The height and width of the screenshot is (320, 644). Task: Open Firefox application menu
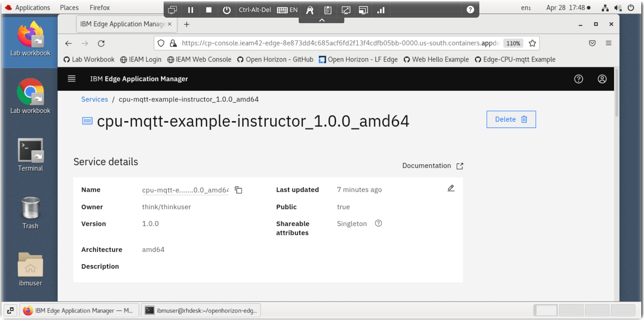[608, 43]
